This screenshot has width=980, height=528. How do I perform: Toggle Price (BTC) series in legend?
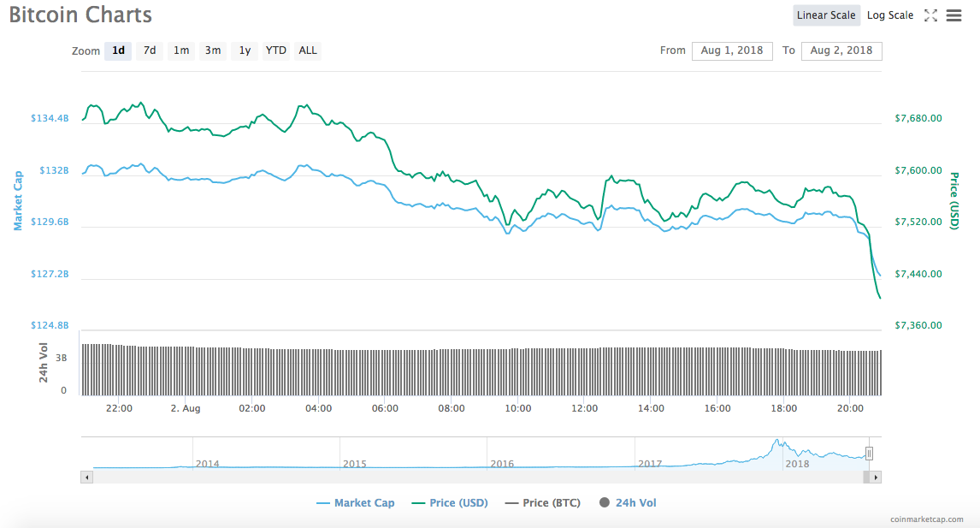coord(542,503)
